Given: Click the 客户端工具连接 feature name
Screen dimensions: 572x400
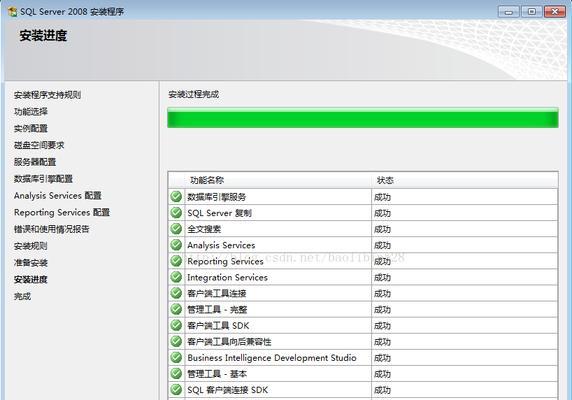Looking at the screenshot, I should click(x=216, y=294).
